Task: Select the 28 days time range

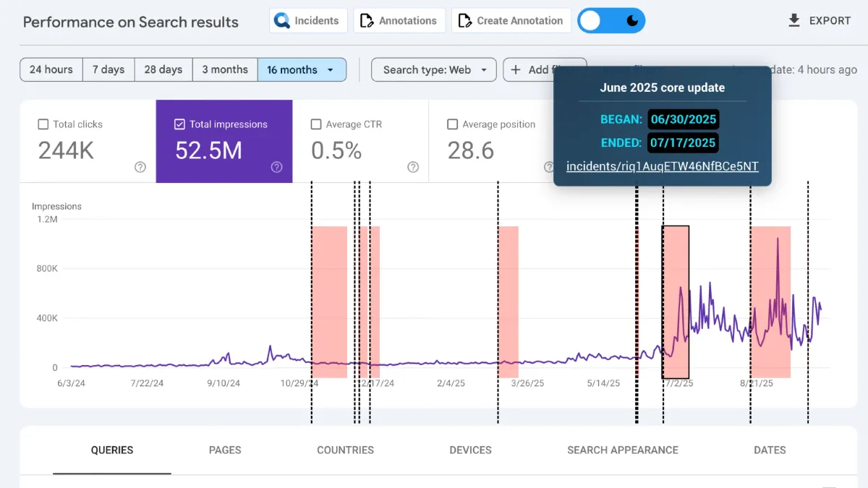Action: click(163, 69)
